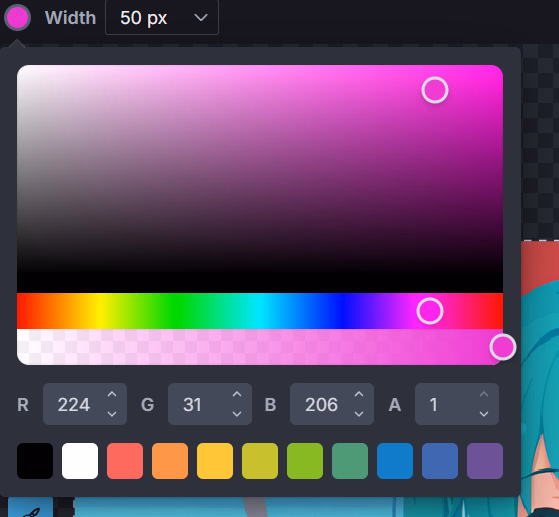Decrease the B value with down arrow

click(359, 414)
